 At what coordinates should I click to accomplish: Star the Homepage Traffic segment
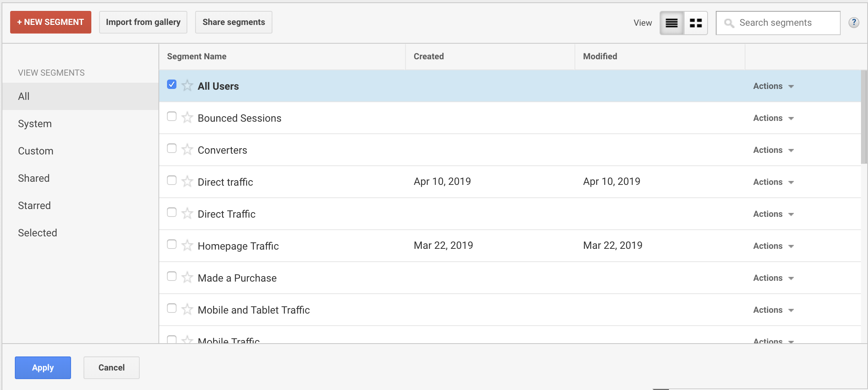point(187,245)
